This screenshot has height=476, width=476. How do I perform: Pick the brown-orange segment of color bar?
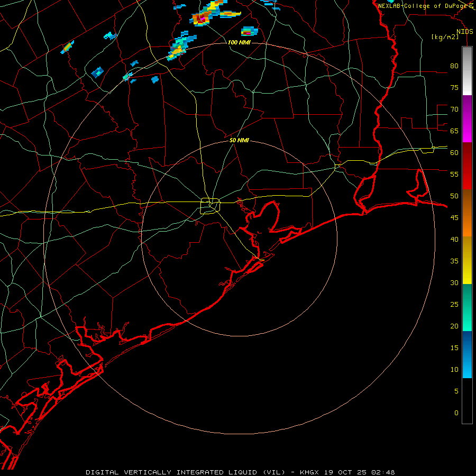click(x=467, y=213)
